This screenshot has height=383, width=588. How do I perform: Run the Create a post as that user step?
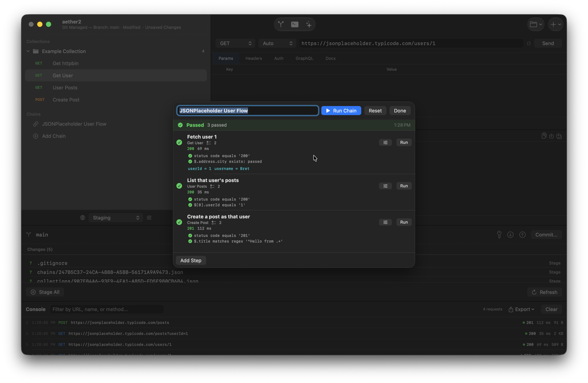[x=404, y=222]
